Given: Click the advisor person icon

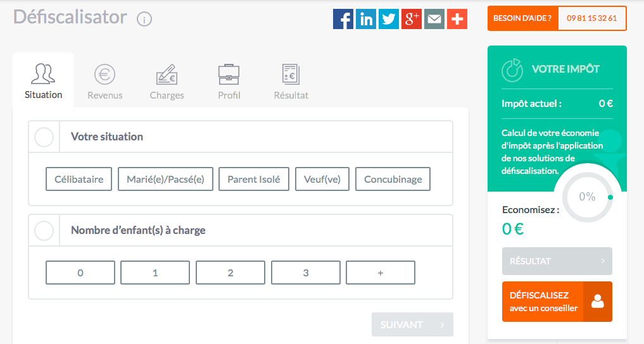Looking at the screenshot, I should pyautogui.click(x=597, y=302).
